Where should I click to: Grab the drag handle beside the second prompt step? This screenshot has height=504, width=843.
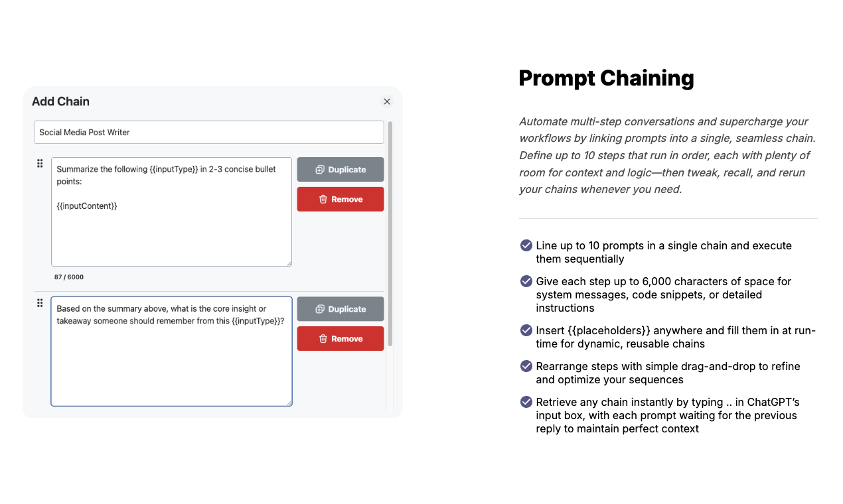coord(40,302)
